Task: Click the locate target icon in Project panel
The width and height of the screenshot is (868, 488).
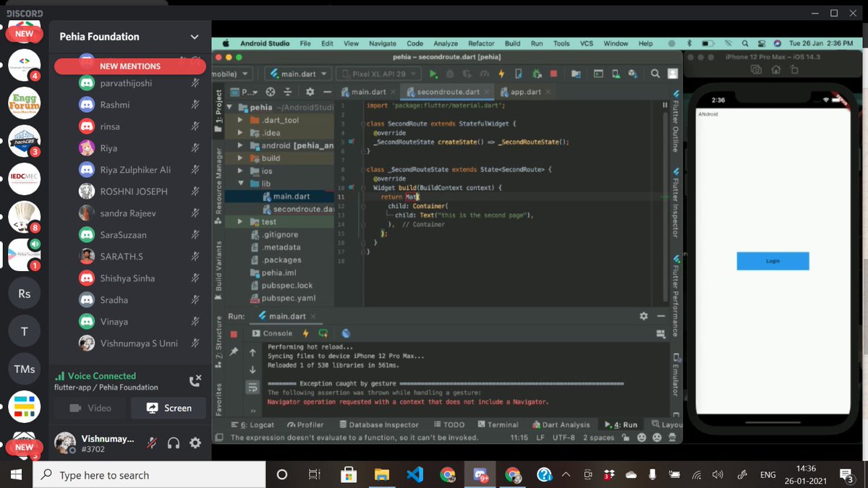Action: 271,92
